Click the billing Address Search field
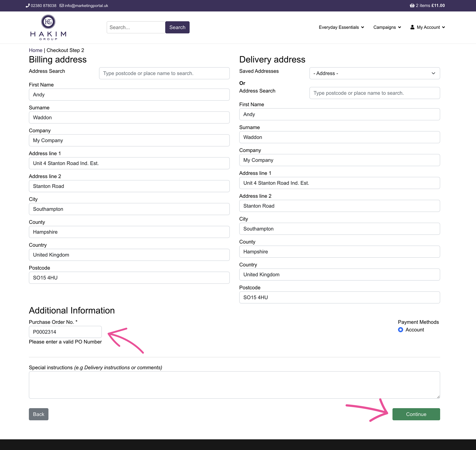Image resolution: width=476 pixels, height=450 pixels. (x=164, y=73)
